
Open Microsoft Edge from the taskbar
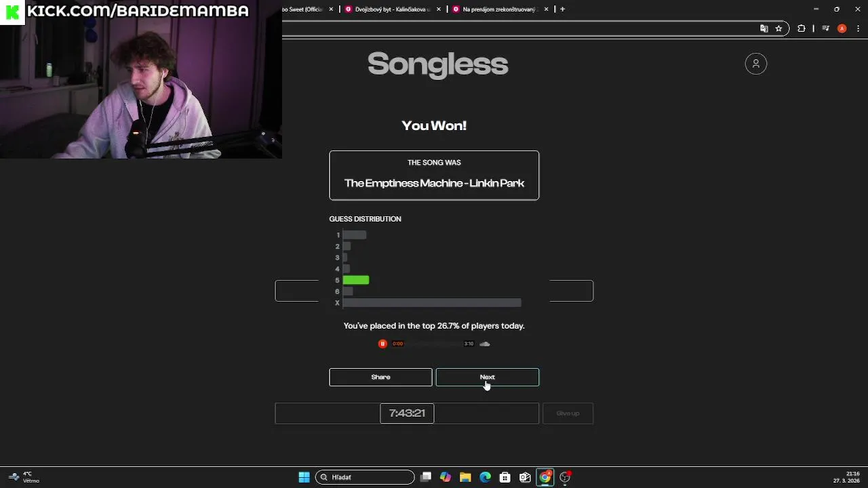(486, 477)
